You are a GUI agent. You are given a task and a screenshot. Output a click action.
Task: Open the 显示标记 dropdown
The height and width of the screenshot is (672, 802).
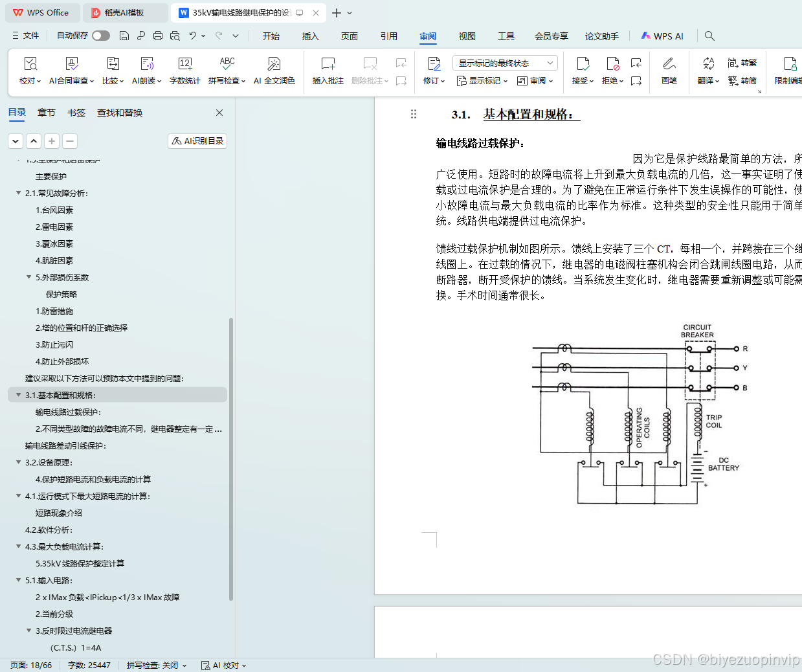(482, 81)
